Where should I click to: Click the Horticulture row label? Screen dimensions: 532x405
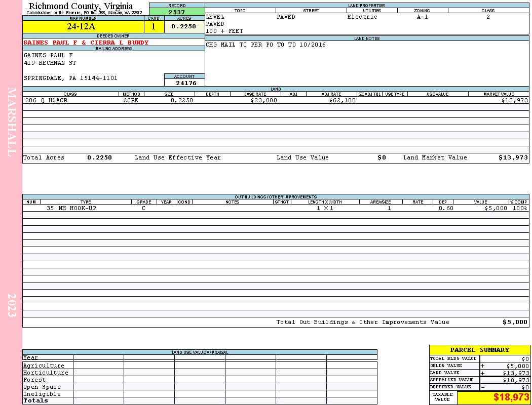click(46, 373)
